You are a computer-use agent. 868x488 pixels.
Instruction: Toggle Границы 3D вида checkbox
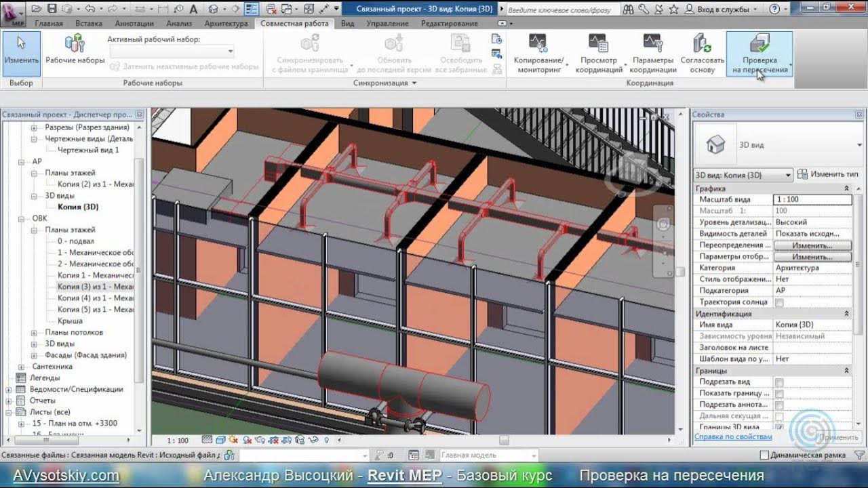[x=779, y=428]
